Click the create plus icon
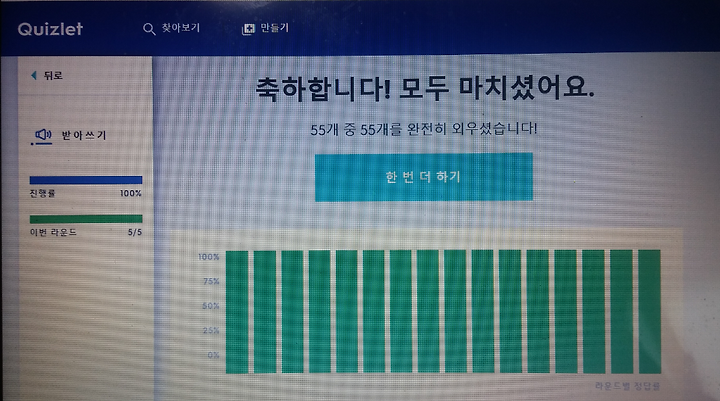The height and width of the screenshot is (401, 720). click(x=248, y=29)
